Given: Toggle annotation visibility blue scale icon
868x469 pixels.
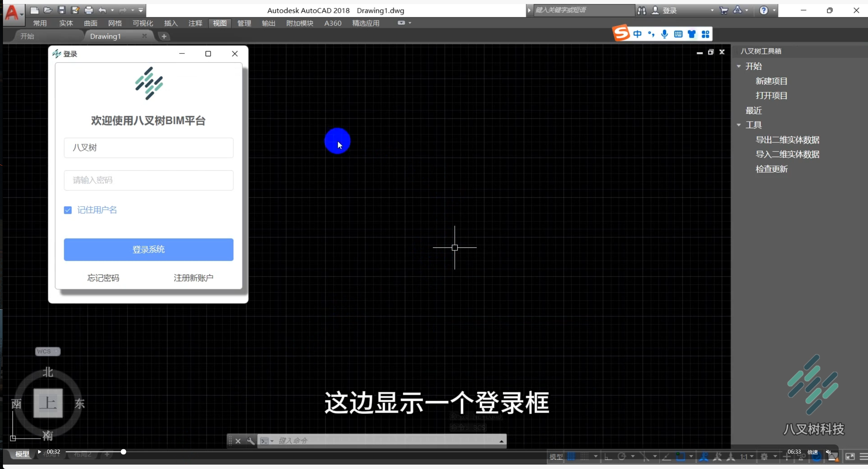Looking at the screenshot, I should [x=704, y=457].
